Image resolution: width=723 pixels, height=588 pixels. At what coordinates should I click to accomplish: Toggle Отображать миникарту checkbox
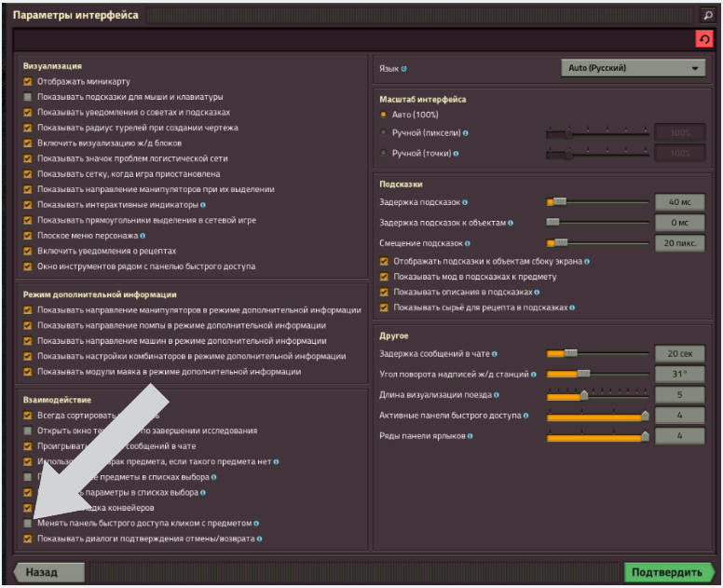(28, 82)
